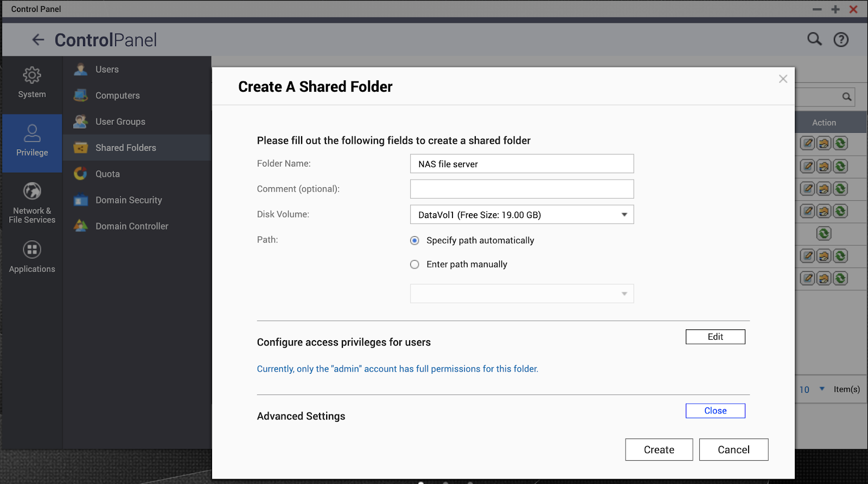The image size is (868, 484).
Task: Go back using the ControlPanel back arrow
Action: pyautogui.click(x=38, y=40)
